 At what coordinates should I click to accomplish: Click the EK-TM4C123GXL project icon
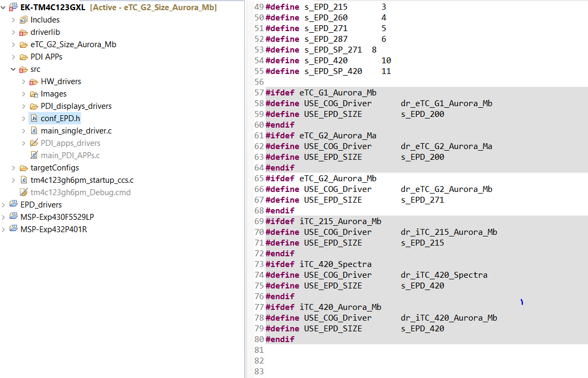click(x=14, y=8)
